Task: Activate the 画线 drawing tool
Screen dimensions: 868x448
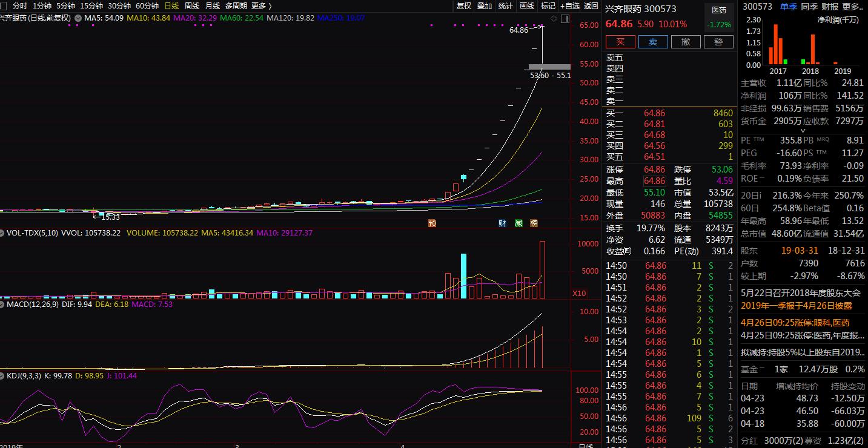Action: click(527, 6)
